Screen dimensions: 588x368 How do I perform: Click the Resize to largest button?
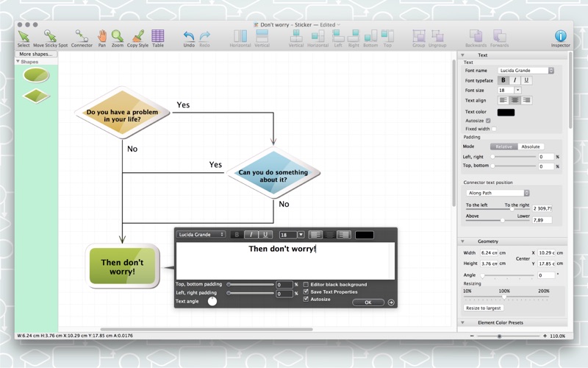pos(484,308)
